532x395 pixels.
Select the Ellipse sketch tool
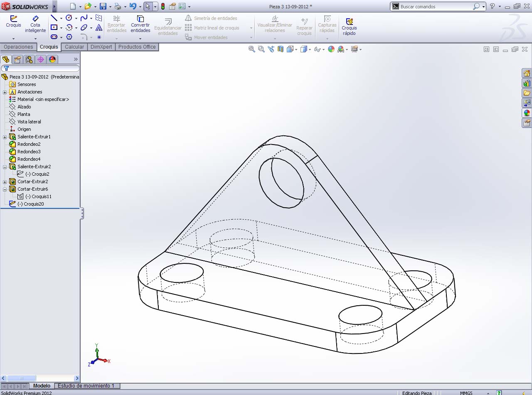(x=84, y=27)
